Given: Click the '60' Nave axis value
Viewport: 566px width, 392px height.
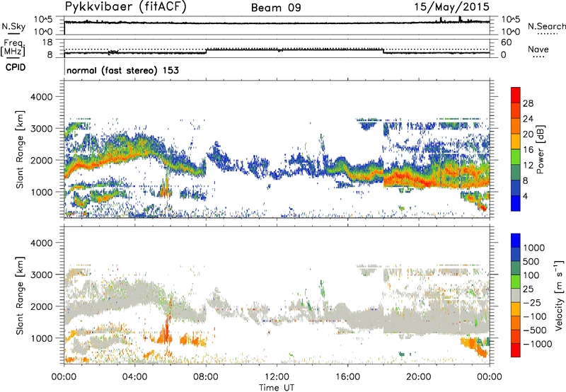Looking at the screenshot, I should (x=507, y=42).
